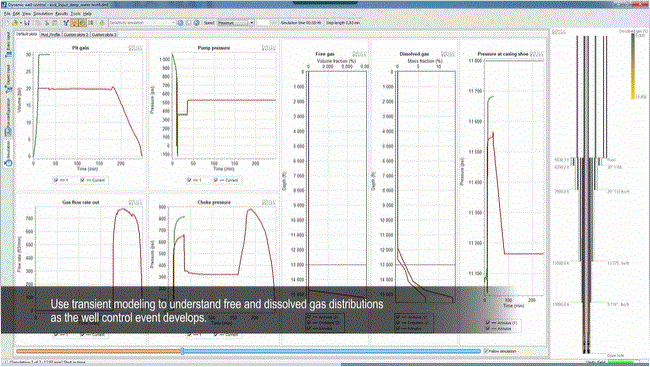The height and width of the screenshot is (367, 650).
Task: Switch to the Custom plots 3 tab
Action: point(104,34)
